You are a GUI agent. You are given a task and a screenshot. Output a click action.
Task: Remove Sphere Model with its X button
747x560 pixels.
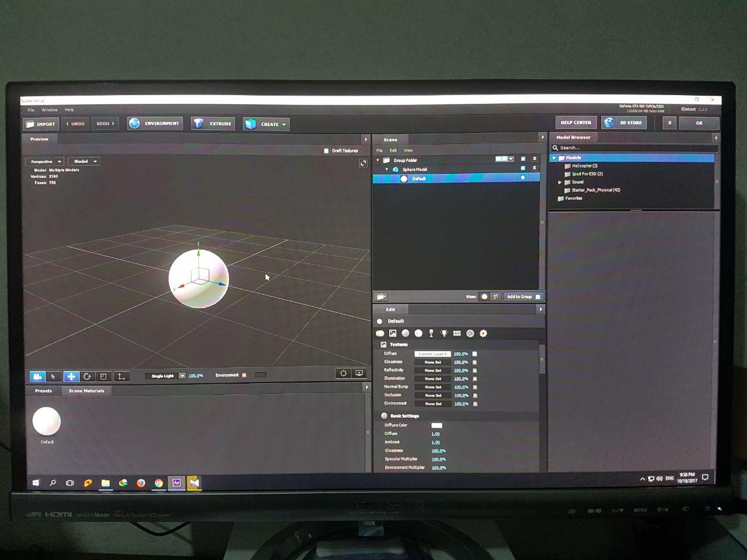(x=534, y=168)
